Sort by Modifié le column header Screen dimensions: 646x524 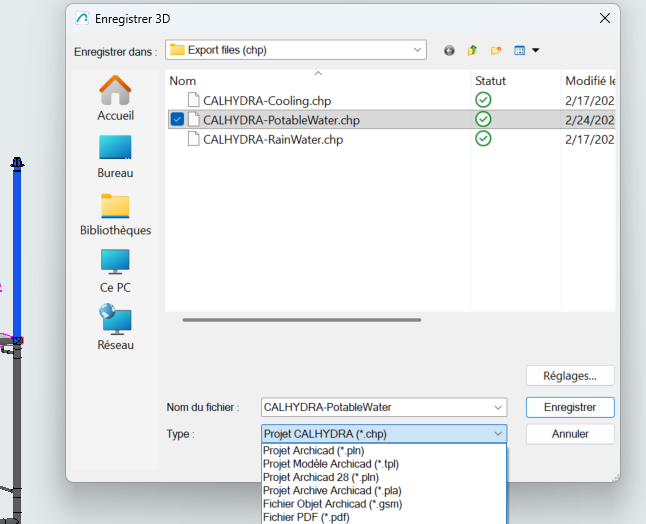click(590, 81)
